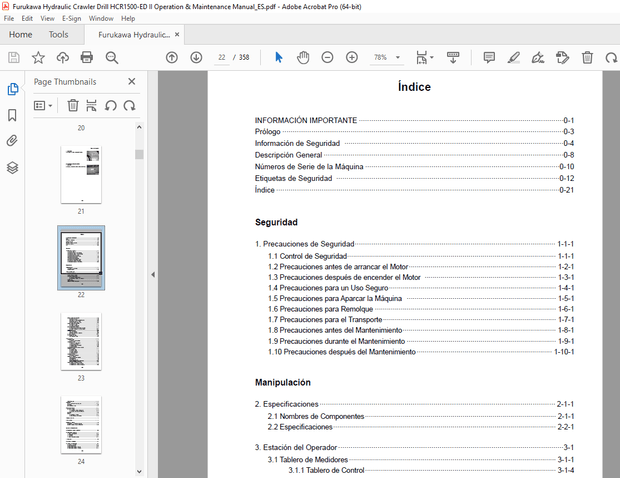620x478 pixels.
Task: Zoom out with minus button
Action: tap(327, 58)
